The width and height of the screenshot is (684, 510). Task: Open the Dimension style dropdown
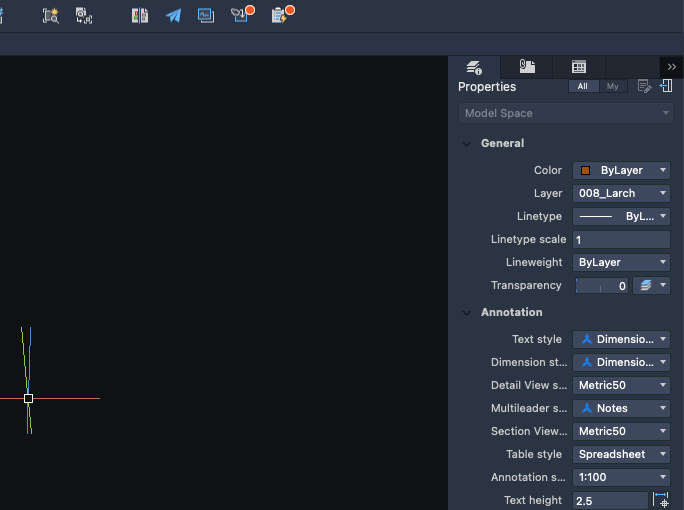coord(621,362)
